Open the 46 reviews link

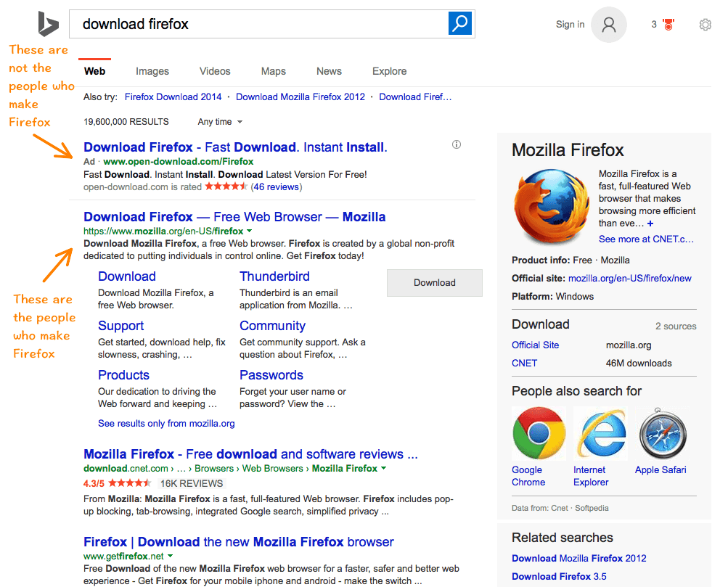(x=277, y=187)
